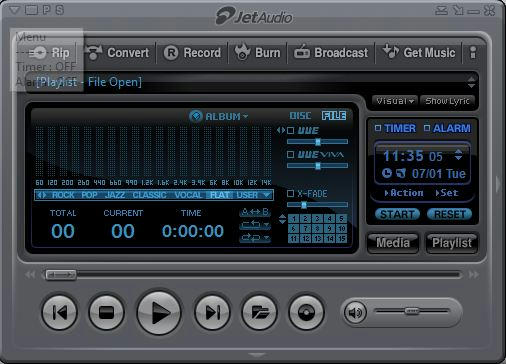Click the Show Lyric button
506x364 pixels.
tap(447, 101)
